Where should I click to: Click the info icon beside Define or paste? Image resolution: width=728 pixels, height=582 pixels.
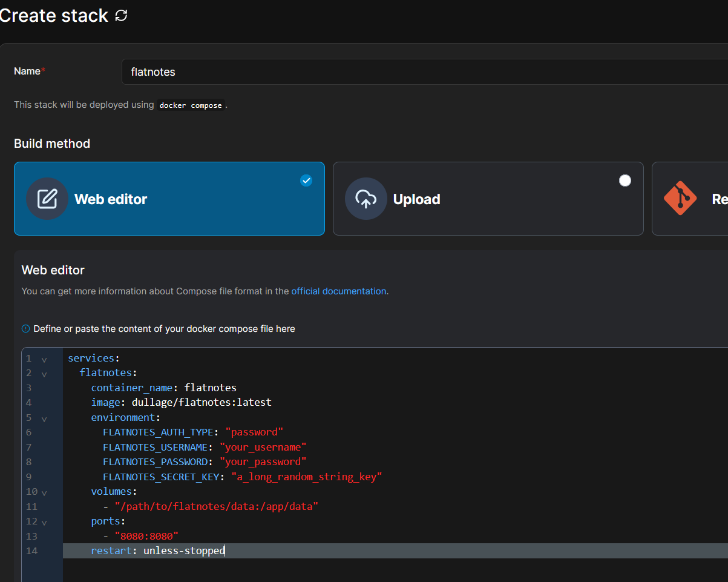25,329
